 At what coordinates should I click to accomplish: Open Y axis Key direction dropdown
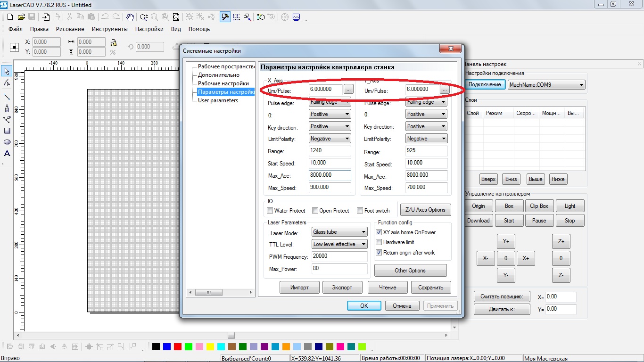pos(426,126)
